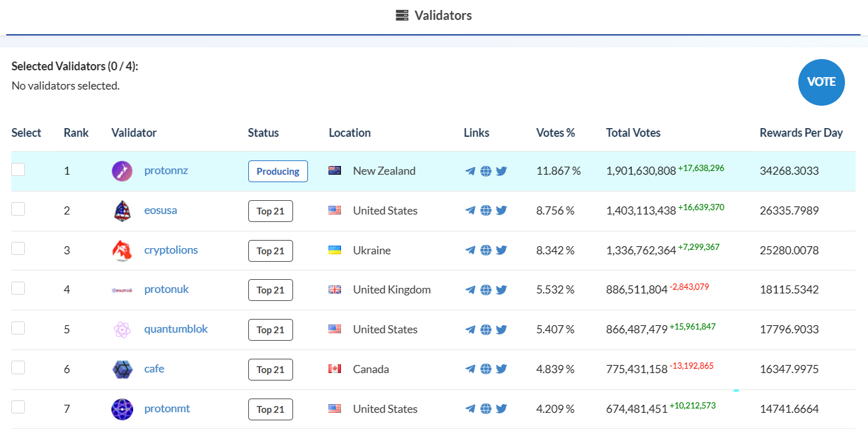The width and height of the screenshot is (868, 429).
Task: Click the protonnz validator logo
Action: click(x=122, y=171)
